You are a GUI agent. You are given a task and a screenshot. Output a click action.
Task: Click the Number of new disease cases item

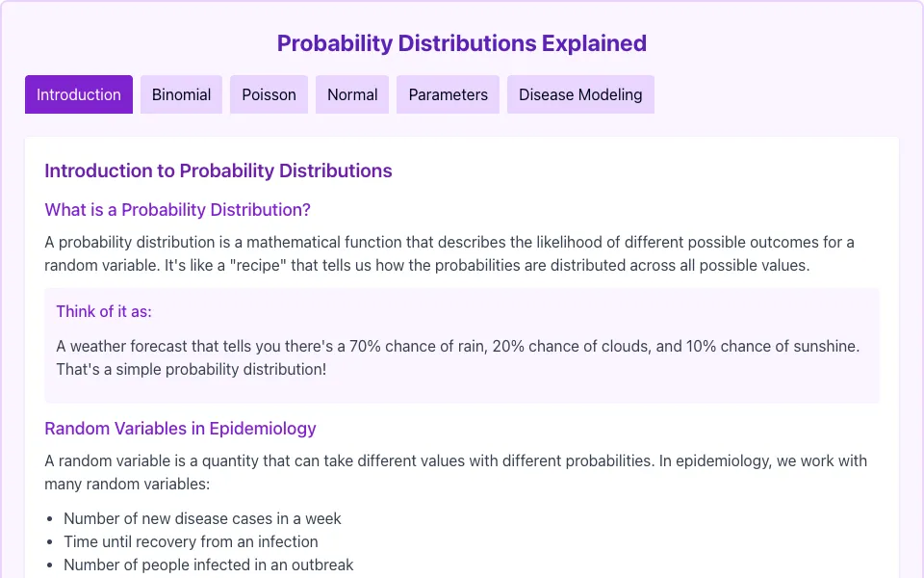point(202,518)
